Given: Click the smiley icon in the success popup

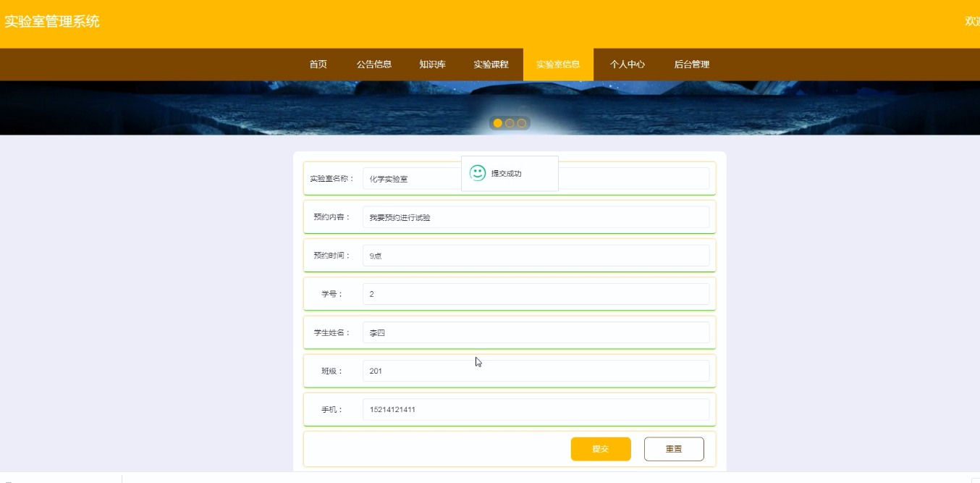Looking at the screenshot, I should coord(478,173).
